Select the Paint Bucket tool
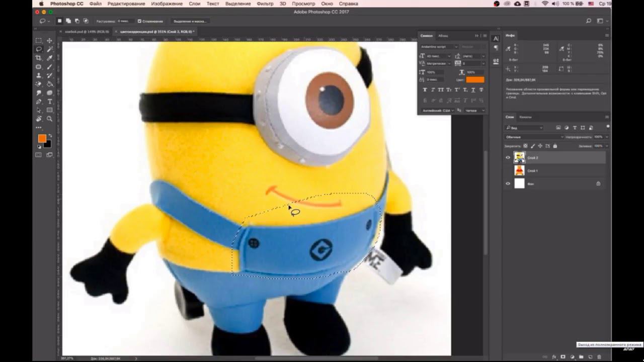Viewport: 644px width, 362px height. 50,84
